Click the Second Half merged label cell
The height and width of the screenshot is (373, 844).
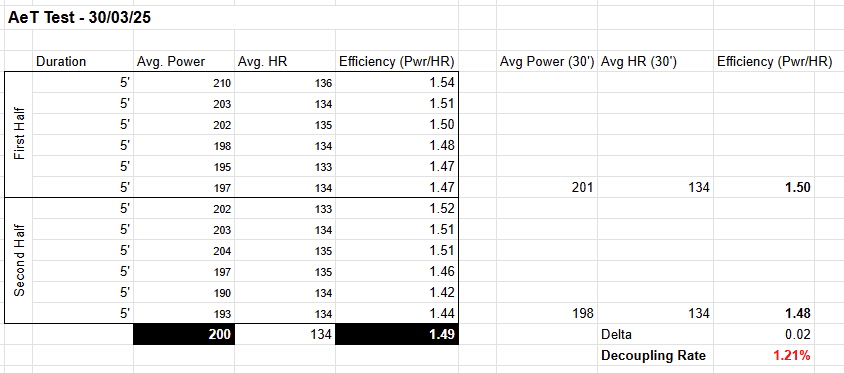tap(19, 261)
